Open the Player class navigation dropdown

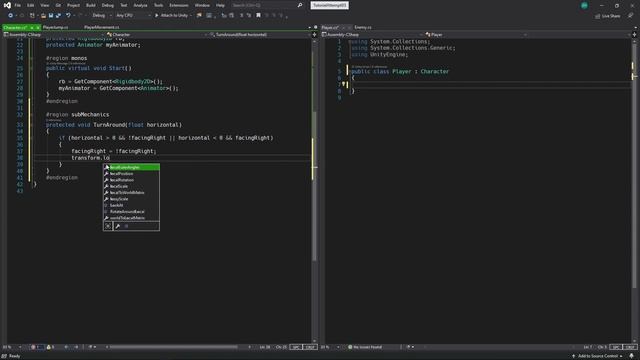(476, 35)
